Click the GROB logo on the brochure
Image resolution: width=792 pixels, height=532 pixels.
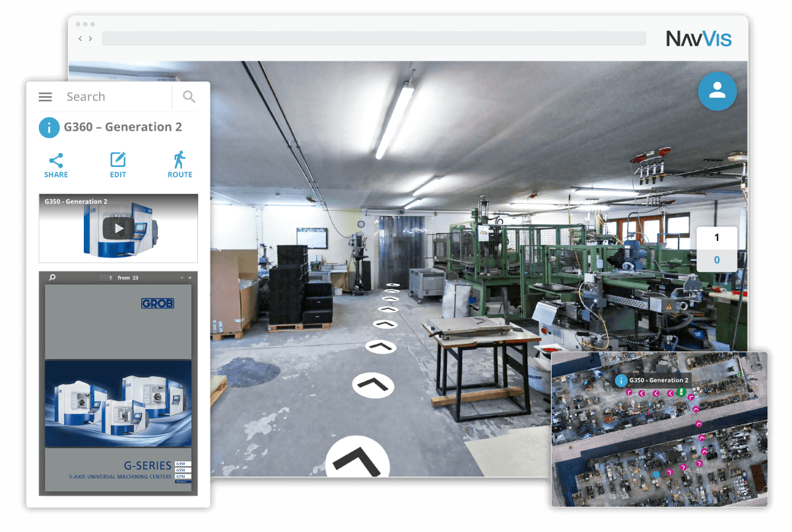coord(157,304)
